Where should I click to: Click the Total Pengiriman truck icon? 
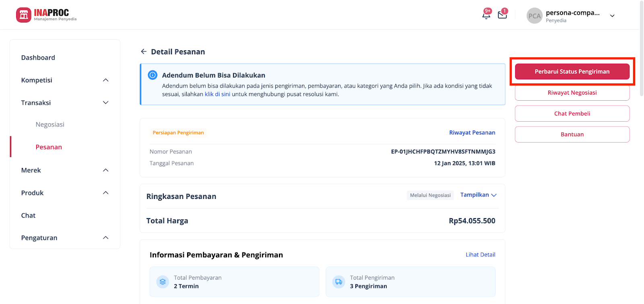(x=339, y=282)
